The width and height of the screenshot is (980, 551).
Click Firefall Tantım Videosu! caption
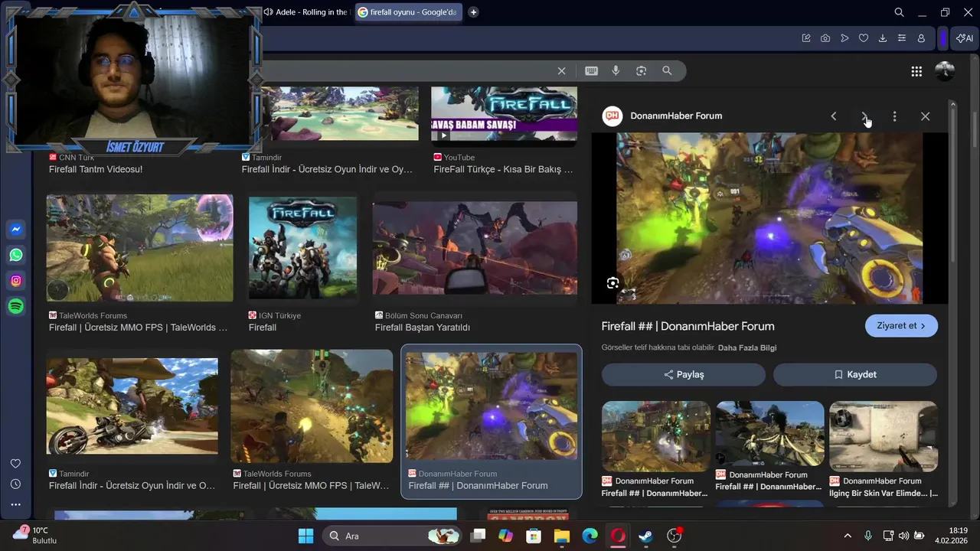tap(96, 169)
